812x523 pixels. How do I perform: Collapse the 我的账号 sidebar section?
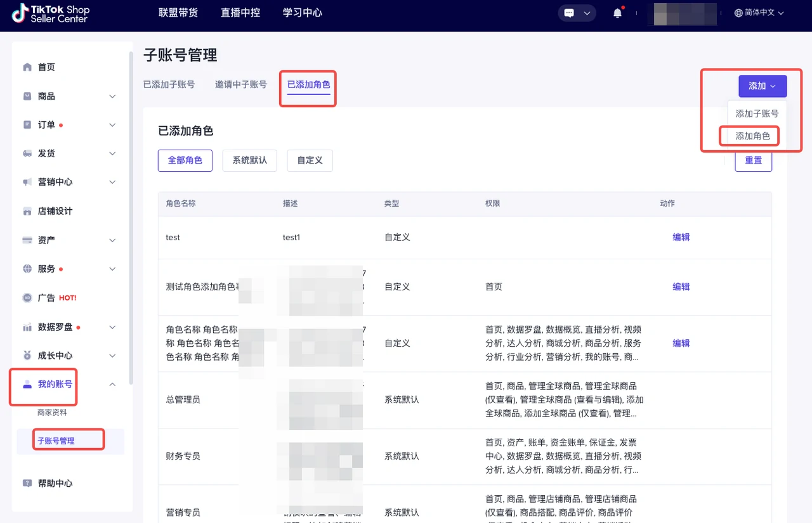112,384
